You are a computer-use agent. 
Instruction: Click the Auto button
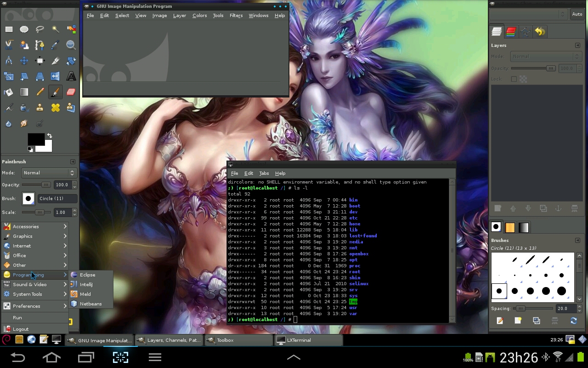[577, 14]
